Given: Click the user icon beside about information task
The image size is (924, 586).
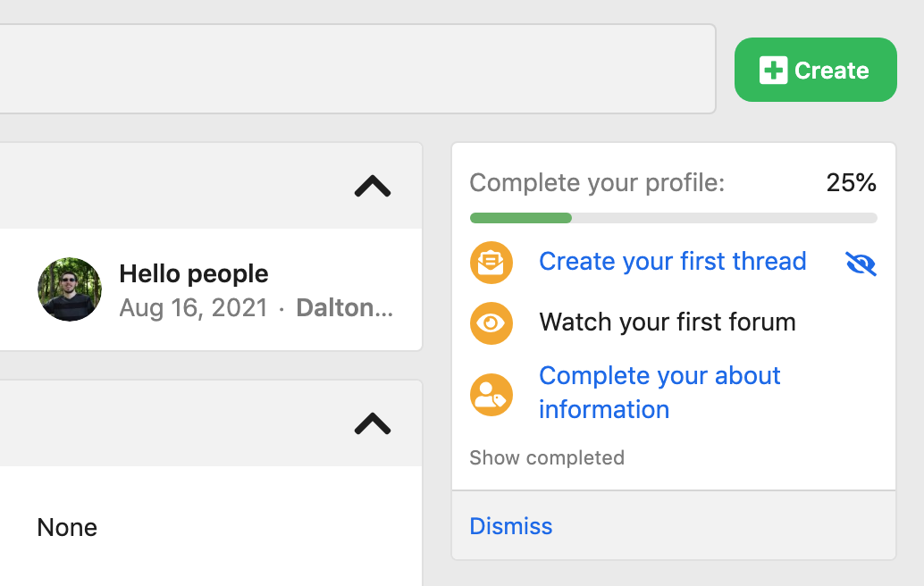Looking at the screenshot, I should pos(491,394).
